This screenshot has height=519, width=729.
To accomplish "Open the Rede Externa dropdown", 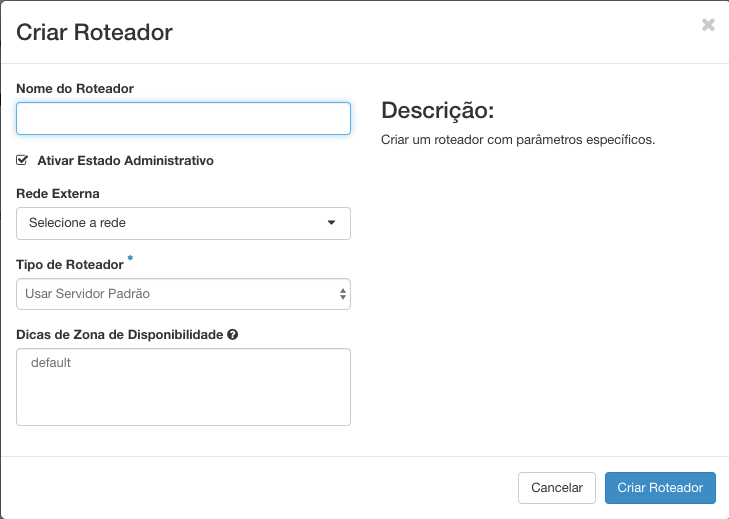I will coord(183,223).
